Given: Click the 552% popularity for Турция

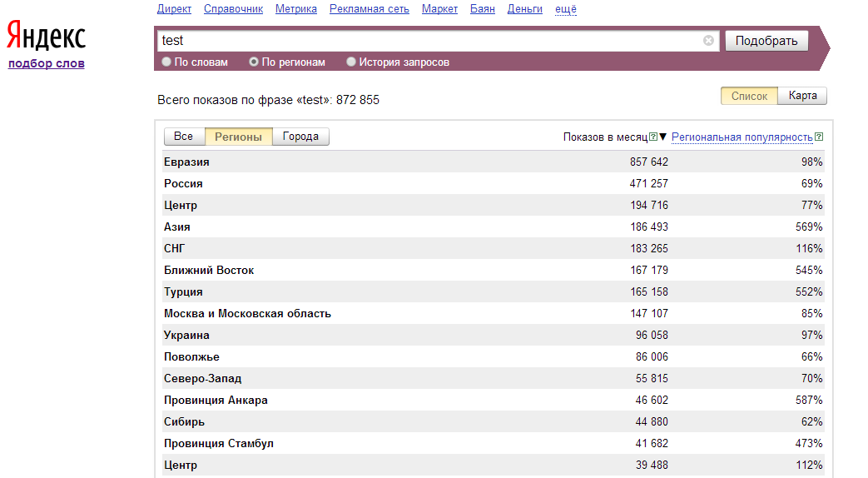Looking at the screenshot, I should [809, 291].
